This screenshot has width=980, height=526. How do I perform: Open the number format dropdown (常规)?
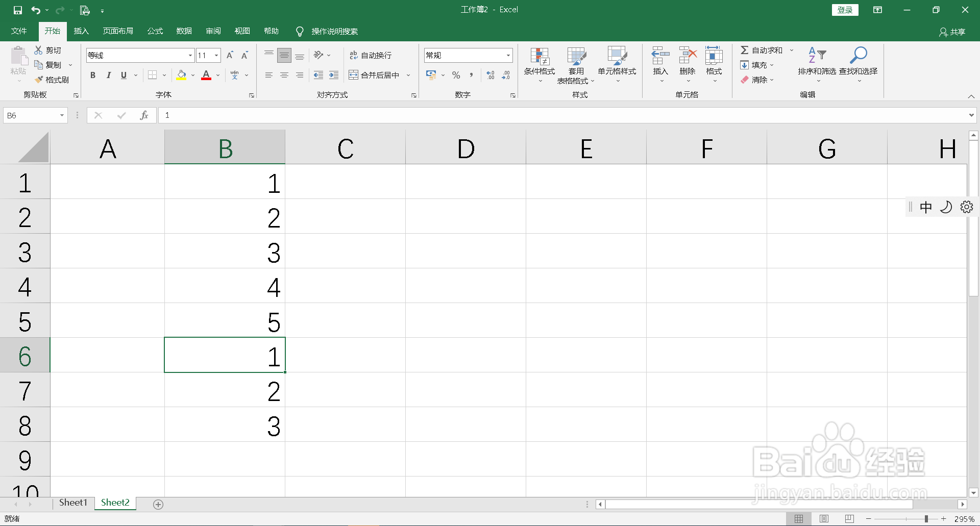(508, 55)
